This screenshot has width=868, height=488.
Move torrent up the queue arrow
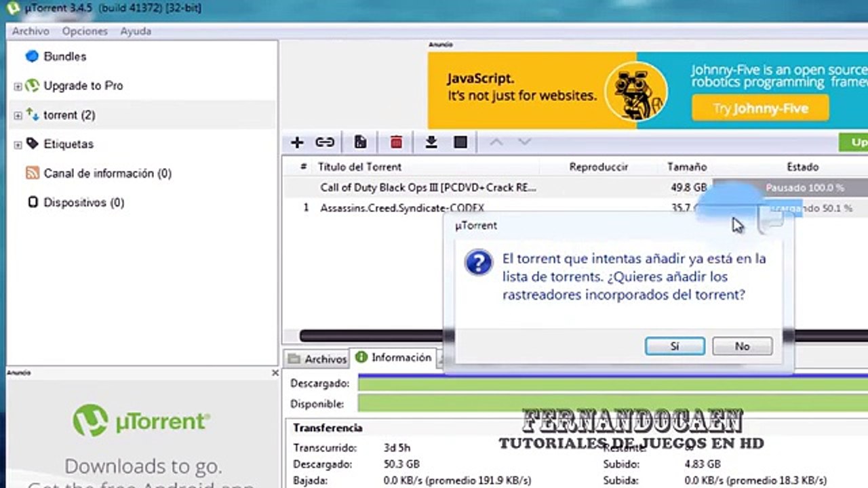click(496, 142)
